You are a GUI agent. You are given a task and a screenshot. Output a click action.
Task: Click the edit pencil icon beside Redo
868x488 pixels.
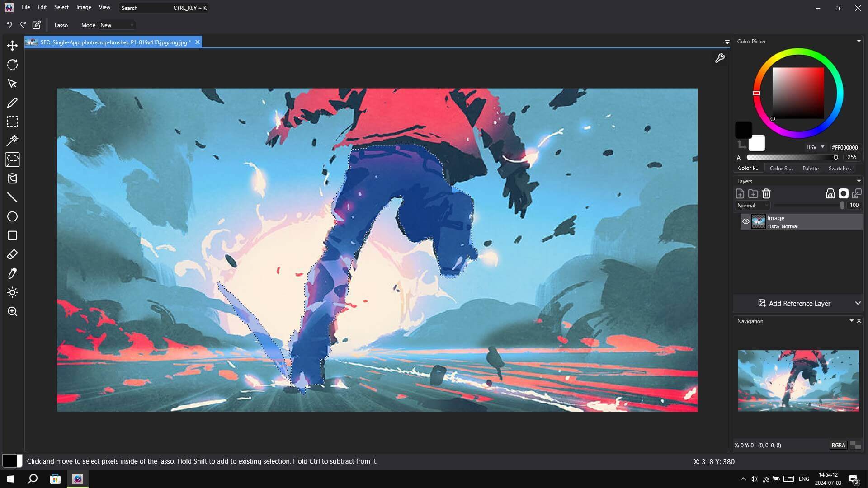37,25
